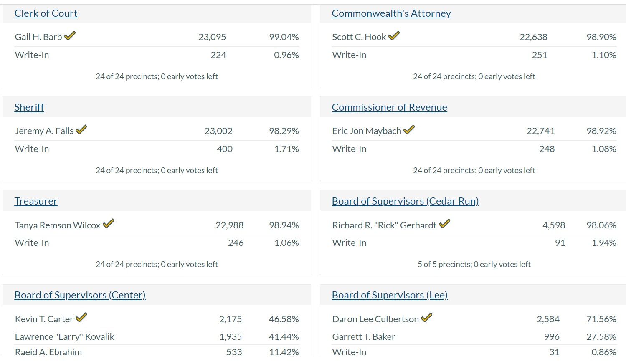626x364 pixels.
Task: Open the Treasurer race link
Action: 35,201
